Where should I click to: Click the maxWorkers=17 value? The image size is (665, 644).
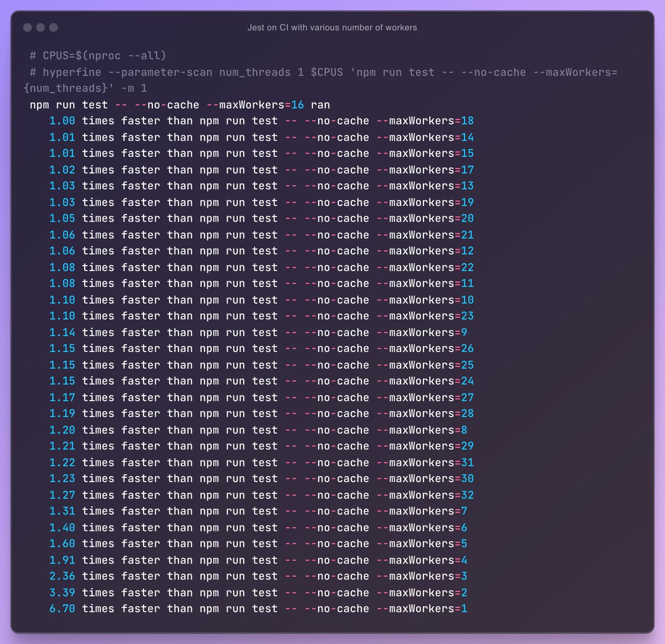pyautogui.click(x=467, y=170)
